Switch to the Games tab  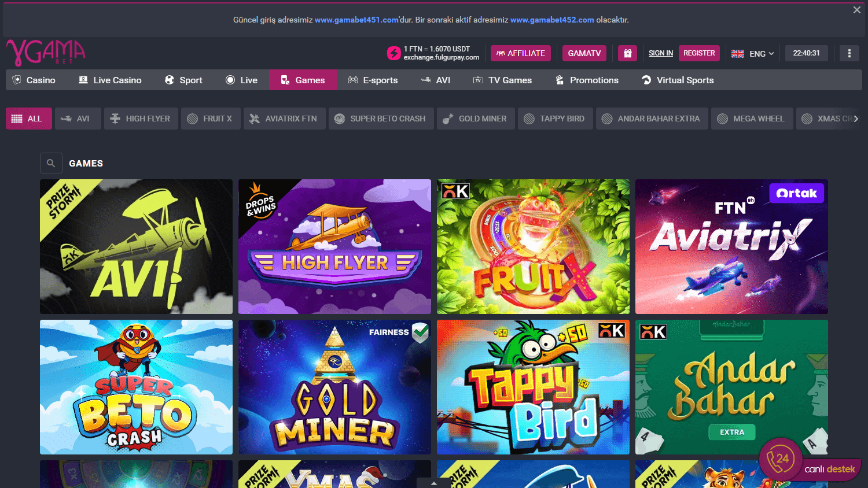click(x=303, y=80)
